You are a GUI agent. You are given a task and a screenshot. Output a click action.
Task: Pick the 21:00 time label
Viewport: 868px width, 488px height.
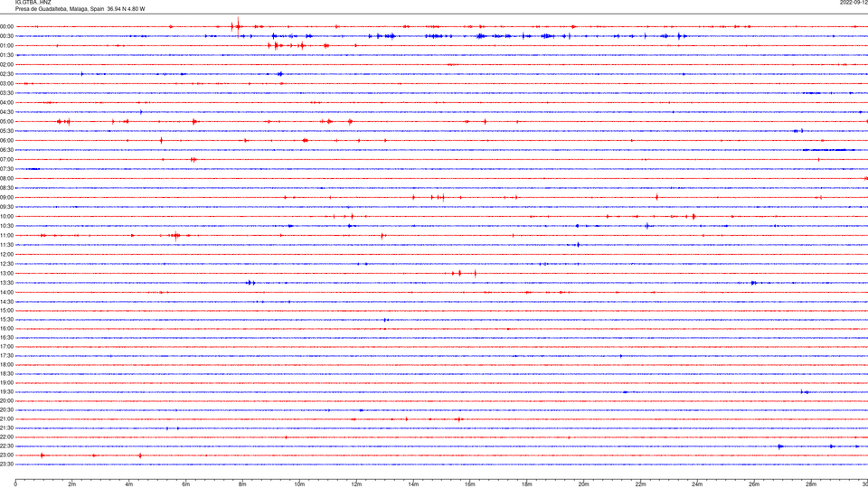point(7,418)
